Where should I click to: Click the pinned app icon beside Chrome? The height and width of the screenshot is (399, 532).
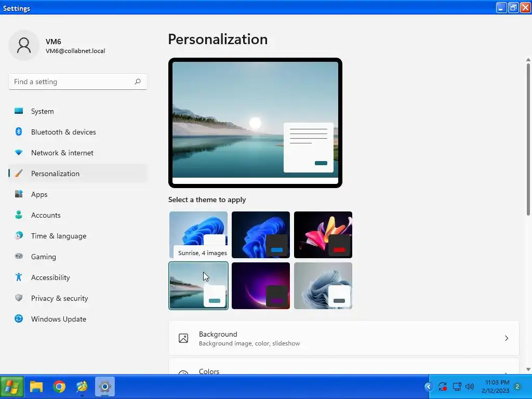click(82, 387)
